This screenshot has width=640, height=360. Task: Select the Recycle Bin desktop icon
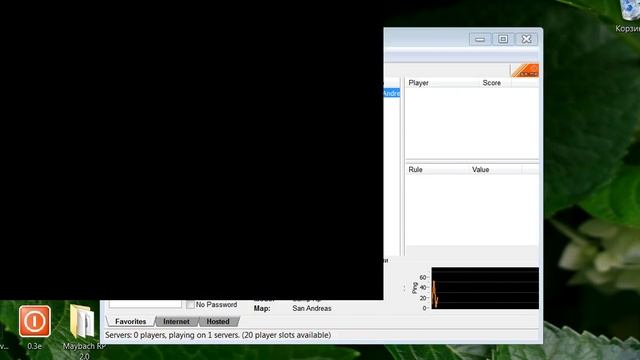click(629, 16)
